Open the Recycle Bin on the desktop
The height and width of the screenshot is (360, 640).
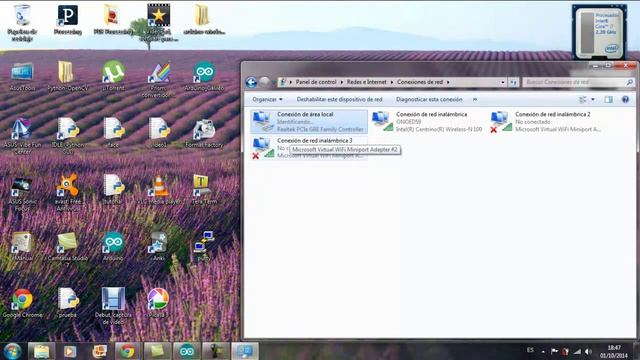click(x=22, y=22)
